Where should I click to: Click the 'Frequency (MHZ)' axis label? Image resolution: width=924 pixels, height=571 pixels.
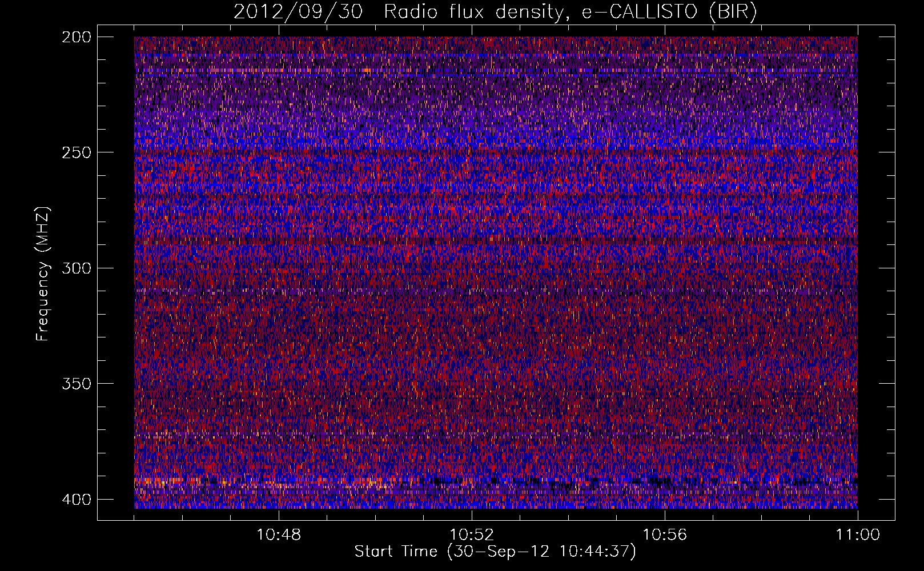[x=43, y=274]
